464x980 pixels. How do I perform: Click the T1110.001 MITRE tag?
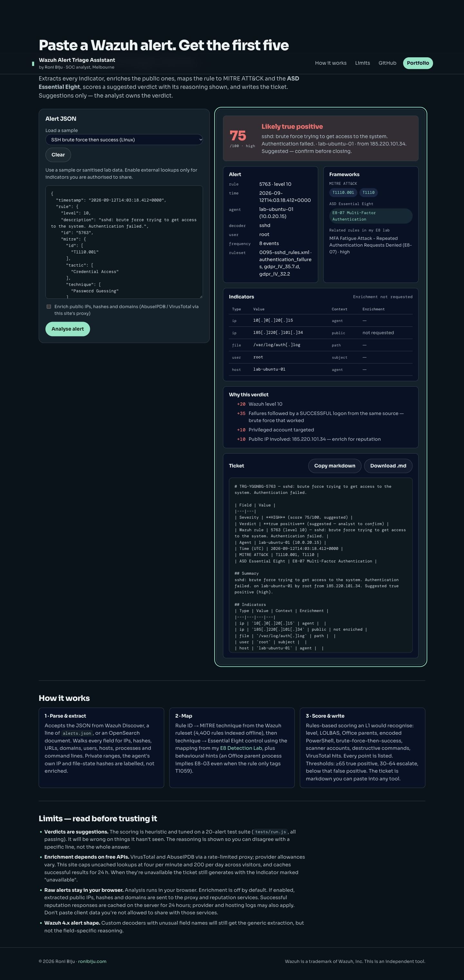coord(343,193)
